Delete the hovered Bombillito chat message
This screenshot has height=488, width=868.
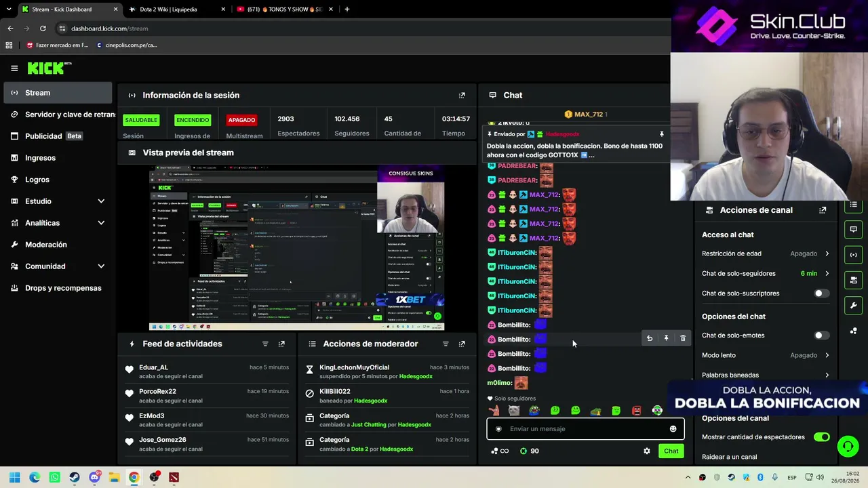[x=683, y=338]
